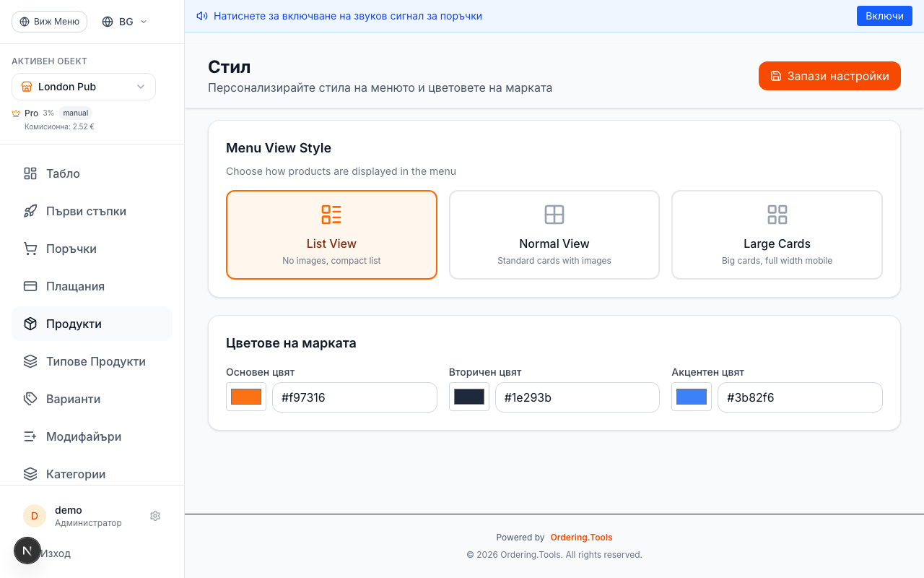Click the Табло dashboard icon
Viewport: 924px width, 578px height.
(30, 173)
